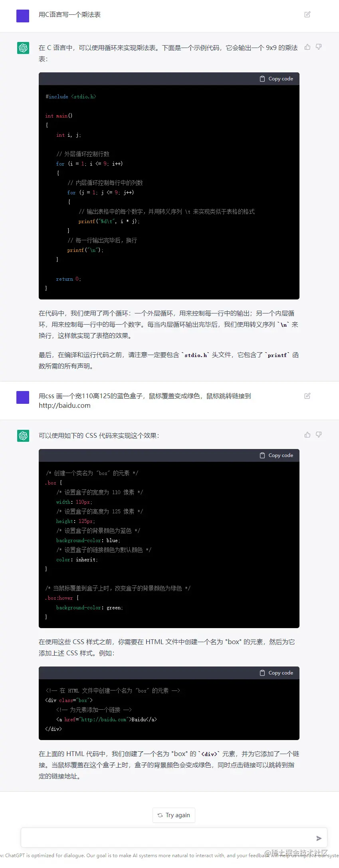Image resolution: width=339 pixels, height=868 pixels.
Task: Click the ChatGPT avatar beside CSS answer
Action: pyautogui.click(x=23, y=436)
